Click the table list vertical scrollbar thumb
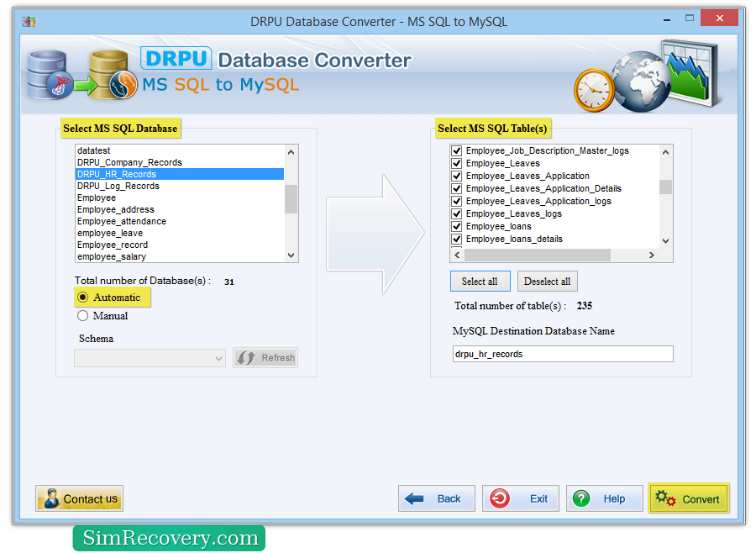Viewport: 756px width, 553px height. 665,187
